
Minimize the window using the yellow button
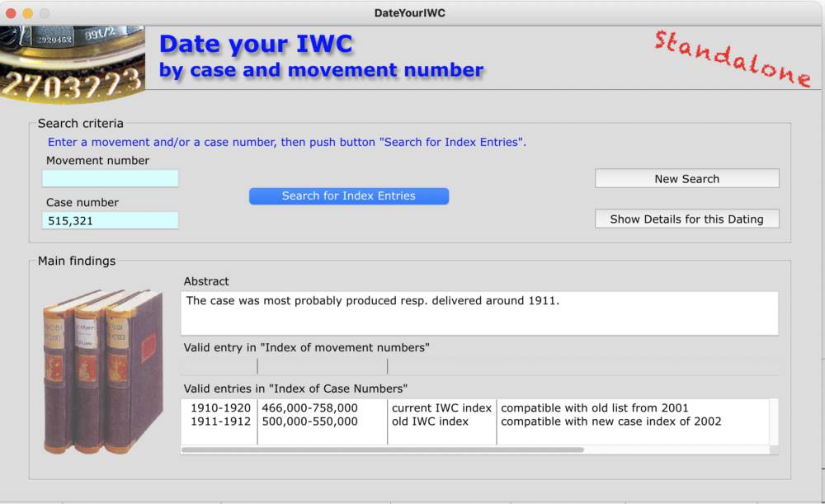click(x=27, y=13)
